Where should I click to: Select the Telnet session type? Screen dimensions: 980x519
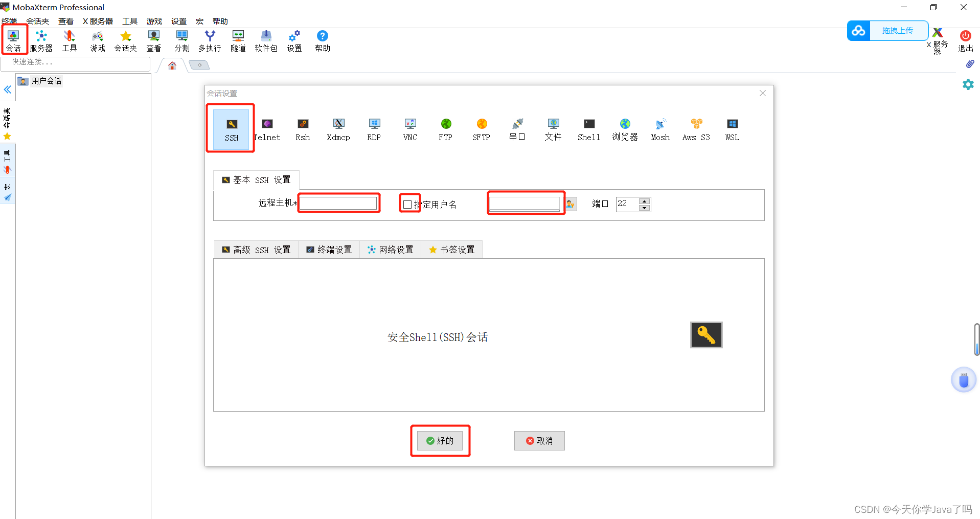[x=267, y=130]
